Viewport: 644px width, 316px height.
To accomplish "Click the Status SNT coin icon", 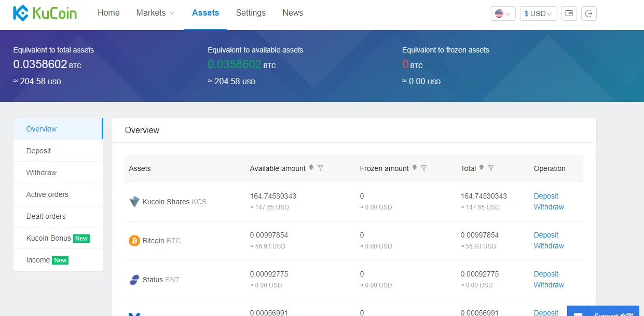I will pos(134,280).
